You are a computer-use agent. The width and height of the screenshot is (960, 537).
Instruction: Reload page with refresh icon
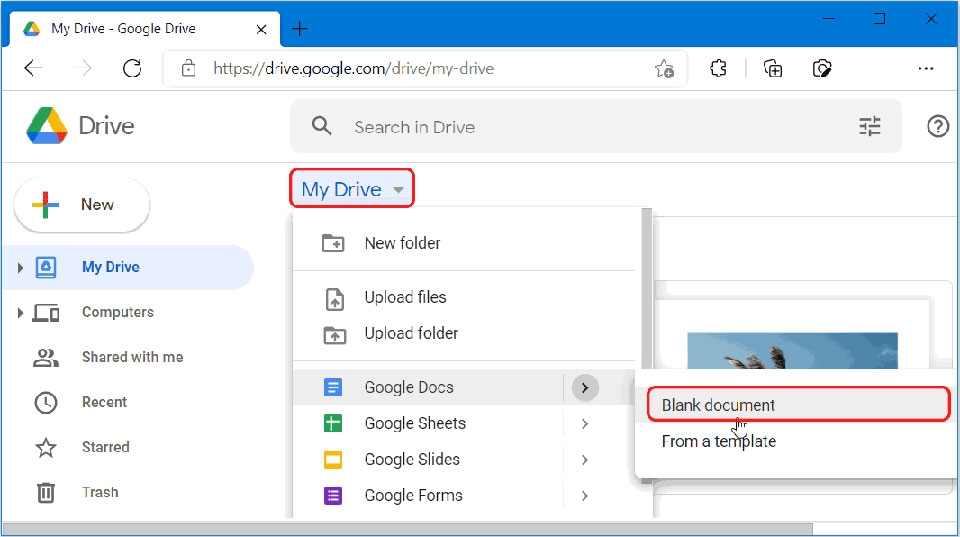tap(132, 68)
